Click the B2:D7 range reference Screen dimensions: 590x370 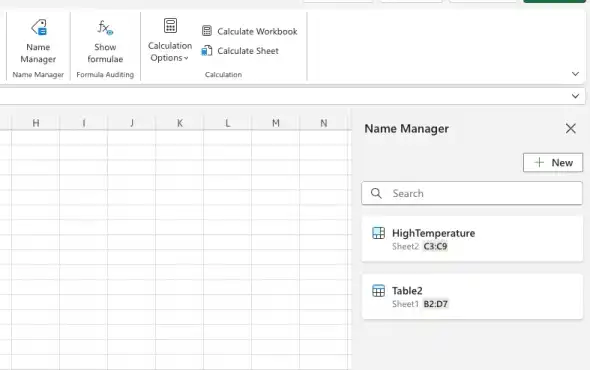[435, 304]
